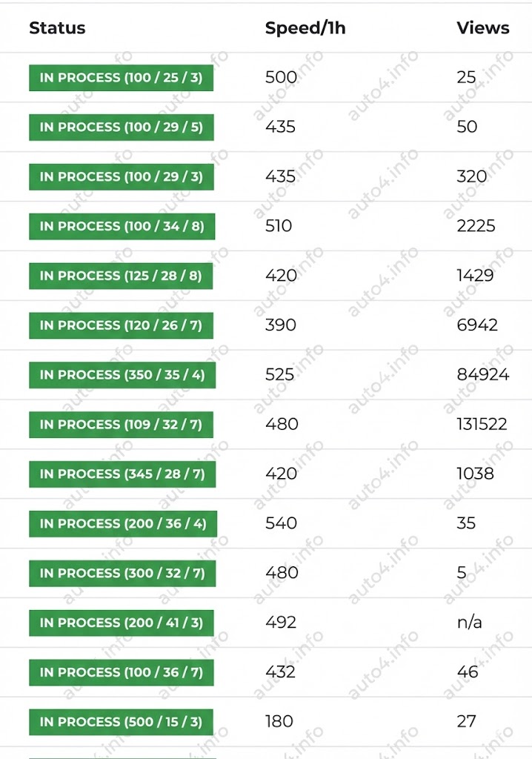Click the Status column header
The height and width of the screenshot is (759, 532).
pyautogui.click(x=57, y=28)
